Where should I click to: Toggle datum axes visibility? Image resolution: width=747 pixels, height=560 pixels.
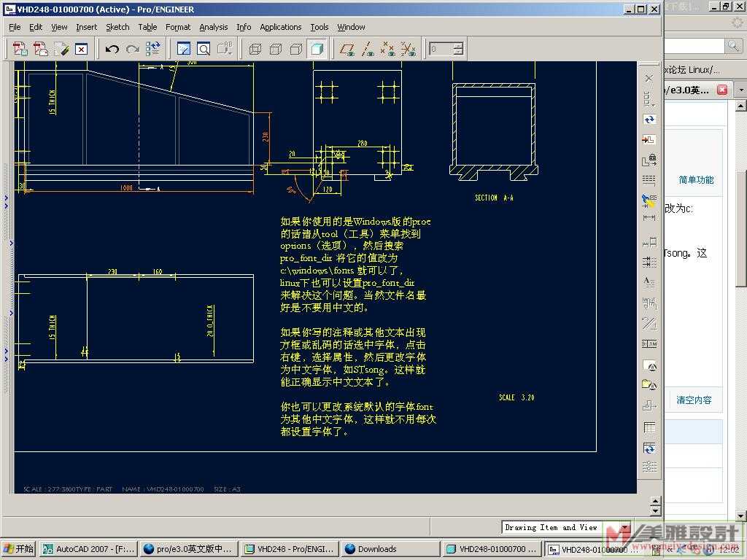click(368, 49)
